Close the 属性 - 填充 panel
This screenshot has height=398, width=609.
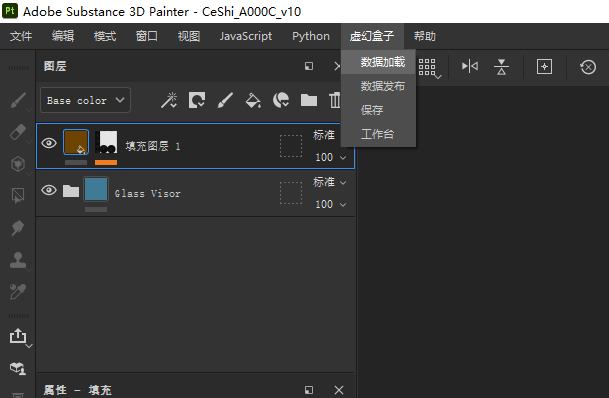pyautogui.click(x=339, y=390)
